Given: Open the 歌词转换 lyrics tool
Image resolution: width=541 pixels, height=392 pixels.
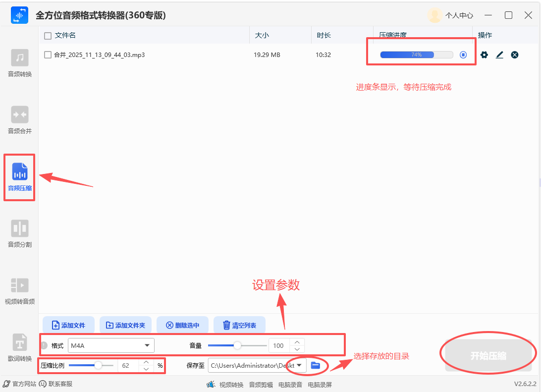Looking at the screenshot, I should pyautogui.click(x=20, y=347).
